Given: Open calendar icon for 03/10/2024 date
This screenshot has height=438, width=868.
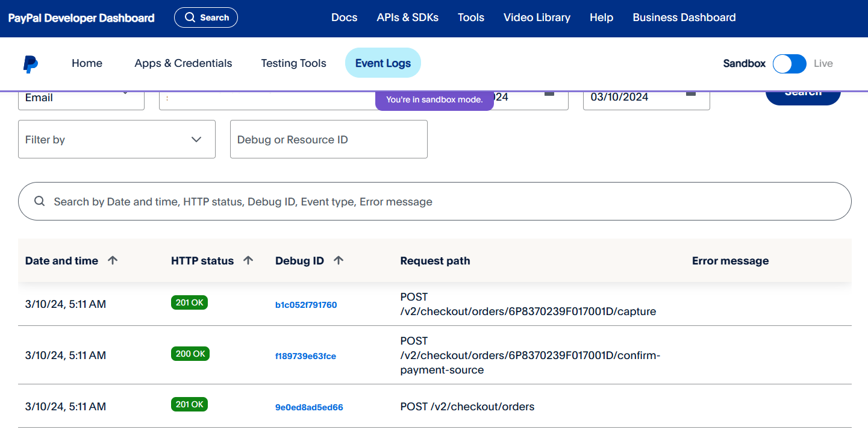Looking at the screenshot, I should click(x=691, y=93).
